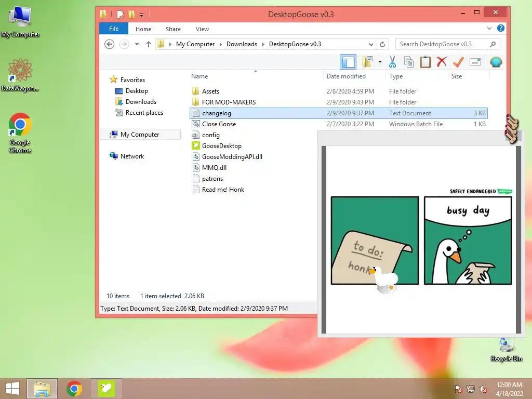Click the search magnifier icon
This screenshot has width=532, height=399.
coord(493,44)
